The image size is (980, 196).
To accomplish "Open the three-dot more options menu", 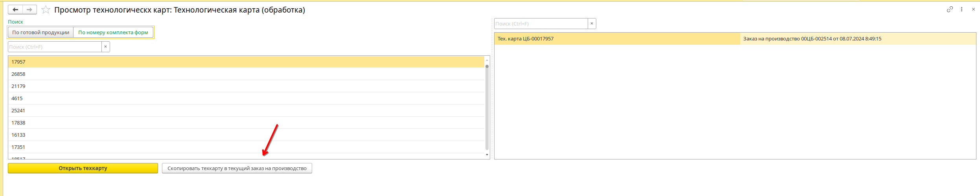I will click(x=962, y=9).
